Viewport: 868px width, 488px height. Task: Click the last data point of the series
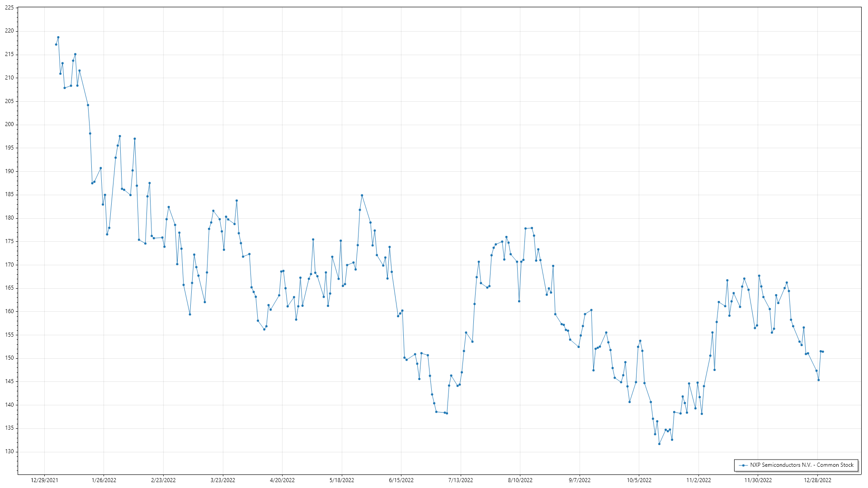[x=823, y=352]
